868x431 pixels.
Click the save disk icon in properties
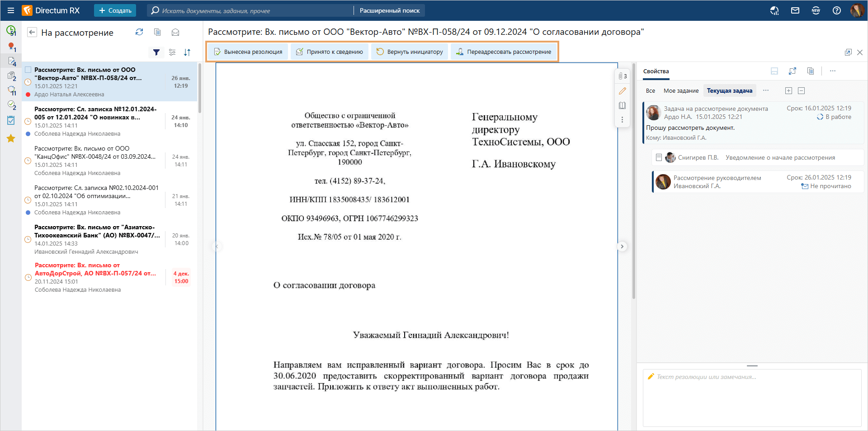pyautogui.click(x=774, y=71)
